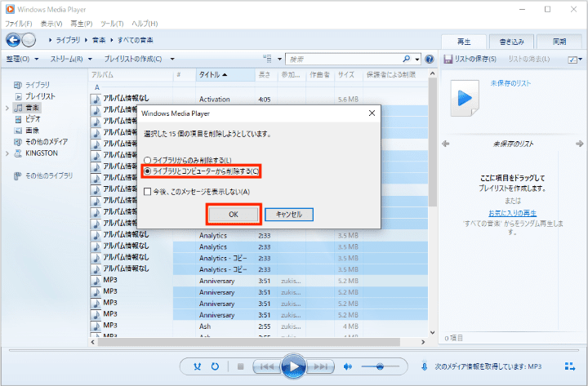This screenshot has height=386, width=588.
Task: Open the ヘルプ(H) menu
Action: pyautogui.click(x=145, y=24)
